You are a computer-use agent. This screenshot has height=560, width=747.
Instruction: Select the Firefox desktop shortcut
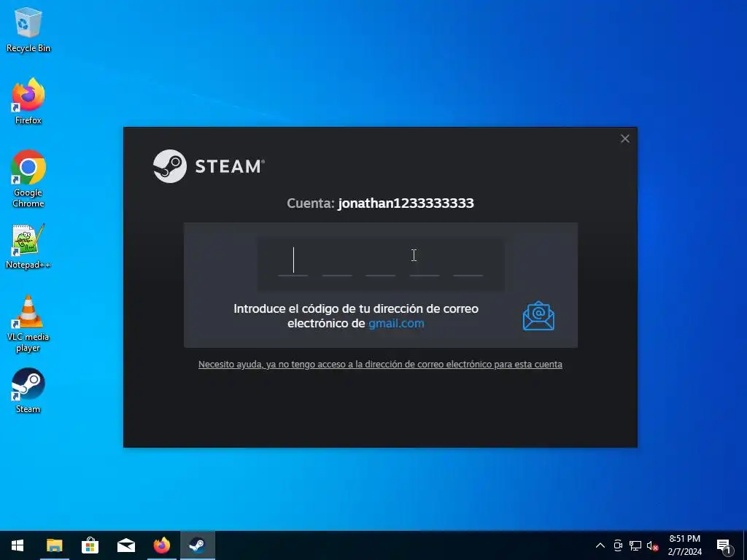[x=28, y=101]
